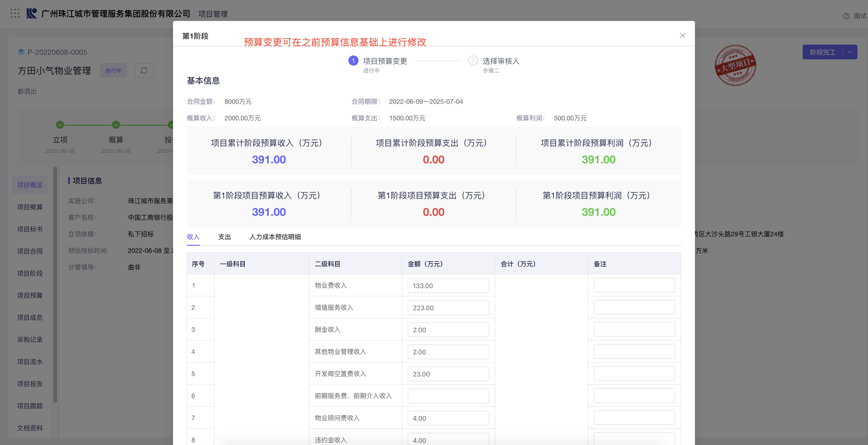Open 项目预算 in the sidebar
868x445 pixels.
click(30, 295)
